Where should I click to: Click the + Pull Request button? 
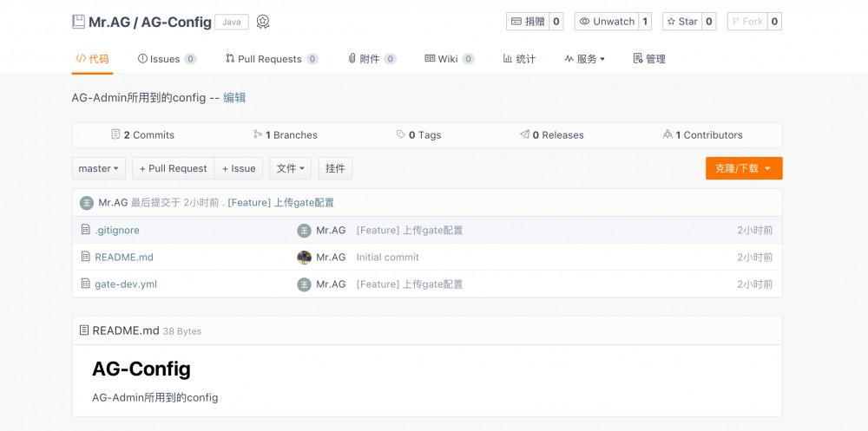(x=174, y=168)
